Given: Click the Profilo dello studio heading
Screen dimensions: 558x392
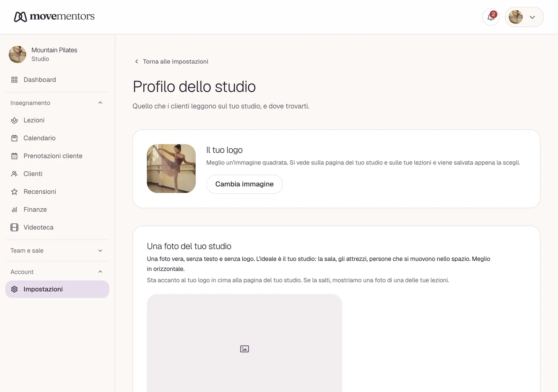Looking at the screenshot, I should [194, 87].
